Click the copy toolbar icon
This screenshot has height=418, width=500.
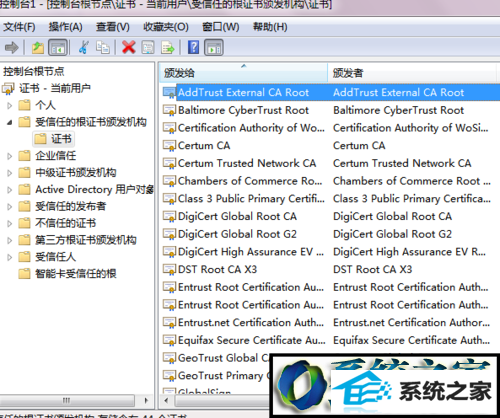pos(103,47)
